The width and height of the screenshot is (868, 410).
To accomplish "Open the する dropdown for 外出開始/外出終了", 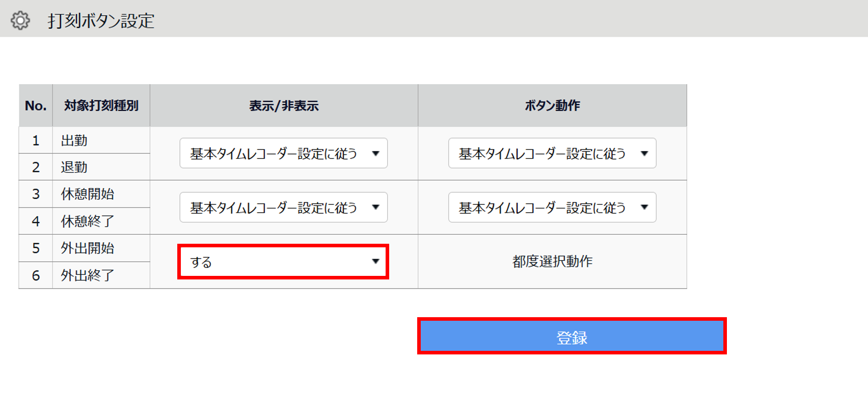I will [x=283, y=262].
